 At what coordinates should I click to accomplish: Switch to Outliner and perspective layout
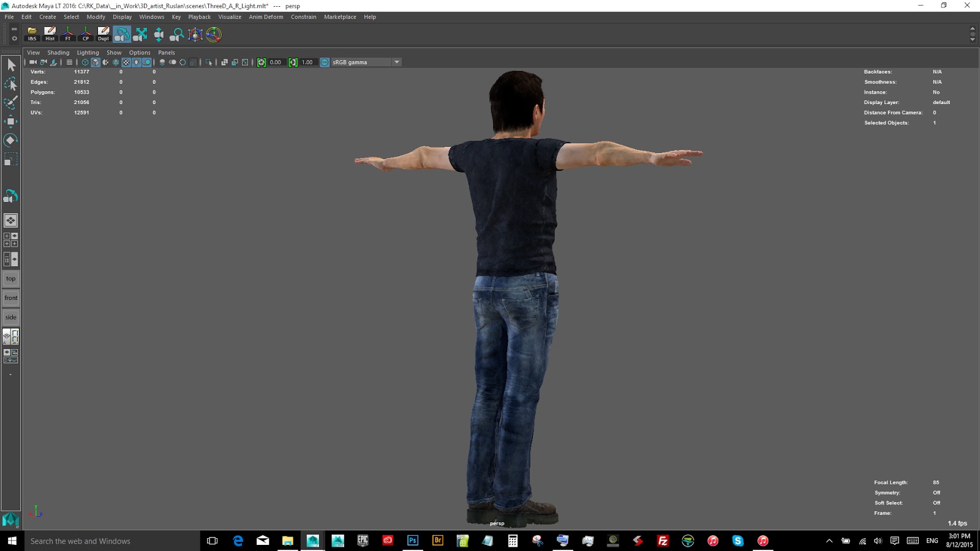coord(11,259)
